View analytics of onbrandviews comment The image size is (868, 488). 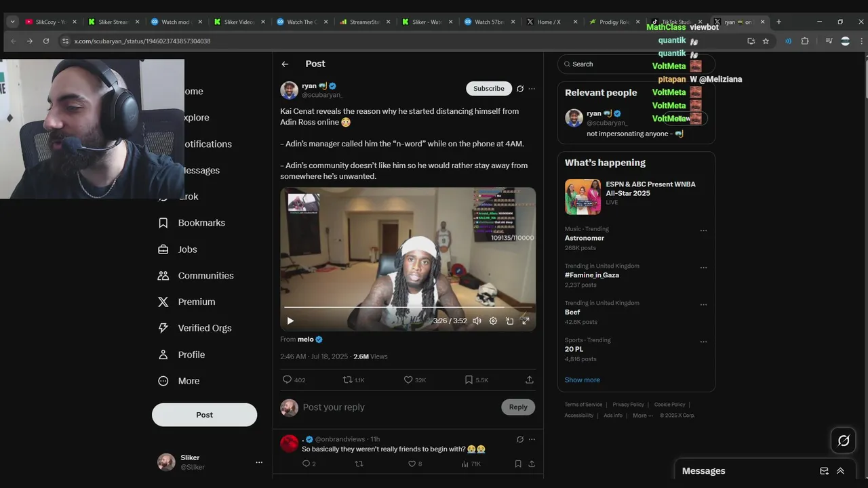pos(471,464)
